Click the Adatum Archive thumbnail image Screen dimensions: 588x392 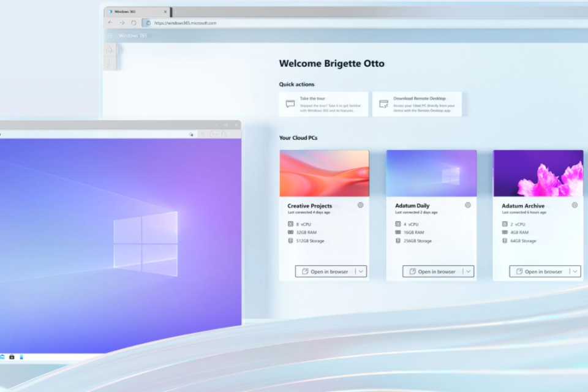coord(538,173)
